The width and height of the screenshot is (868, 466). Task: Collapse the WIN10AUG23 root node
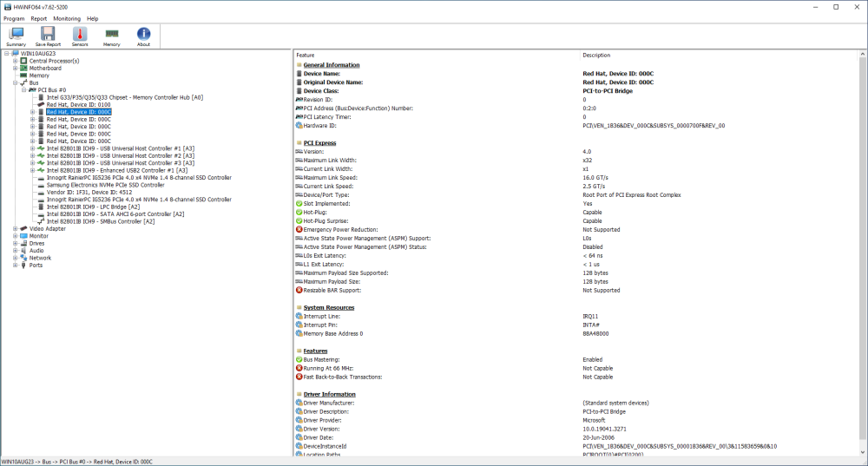7,54
